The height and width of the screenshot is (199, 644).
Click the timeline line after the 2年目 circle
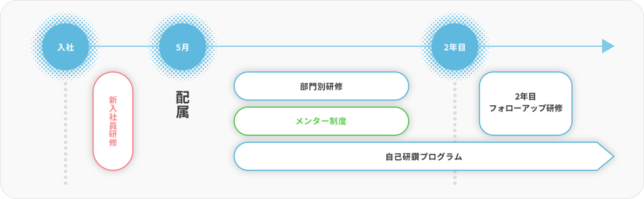click(540, 46)
